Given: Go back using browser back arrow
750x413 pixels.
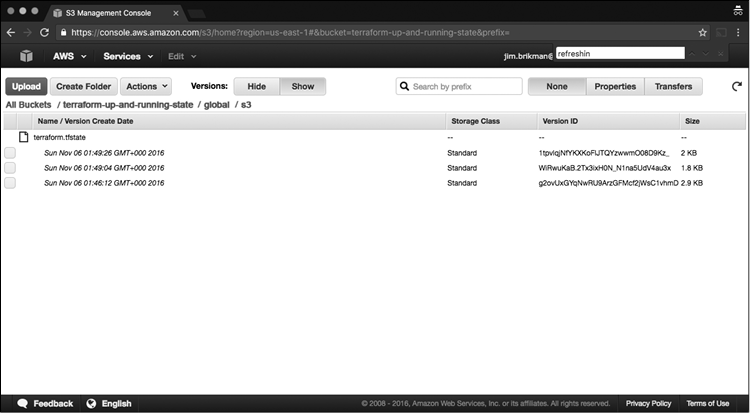Looking at the screenshot, I should coord(11,32).
